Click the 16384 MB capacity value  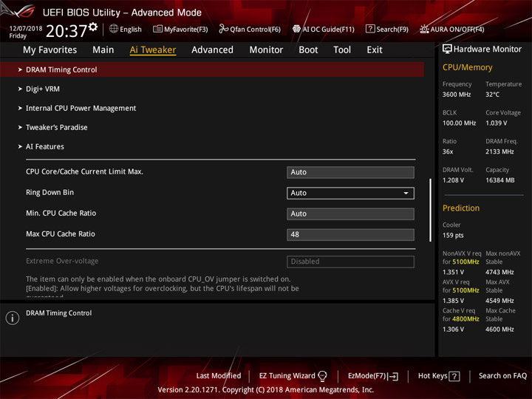tap(499, 180)
